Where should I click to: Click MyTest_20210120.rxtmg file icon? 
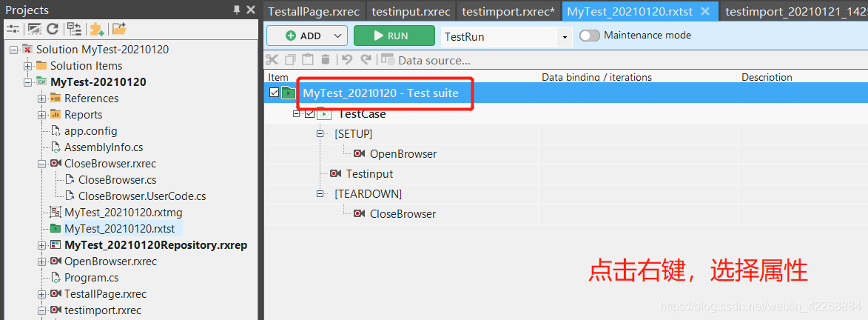point(55,212)
